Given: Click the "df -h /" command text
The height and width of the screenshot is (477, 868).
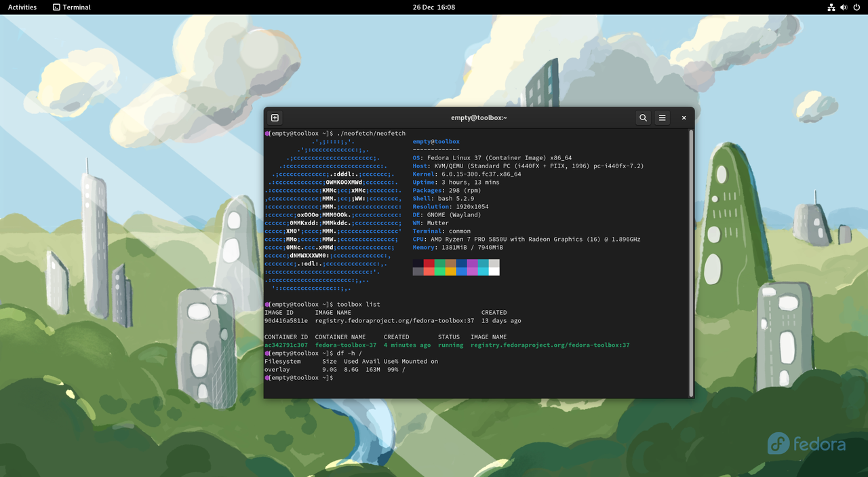Looking at the screenshot, I should pyautogui.click(x=349, y=353).
